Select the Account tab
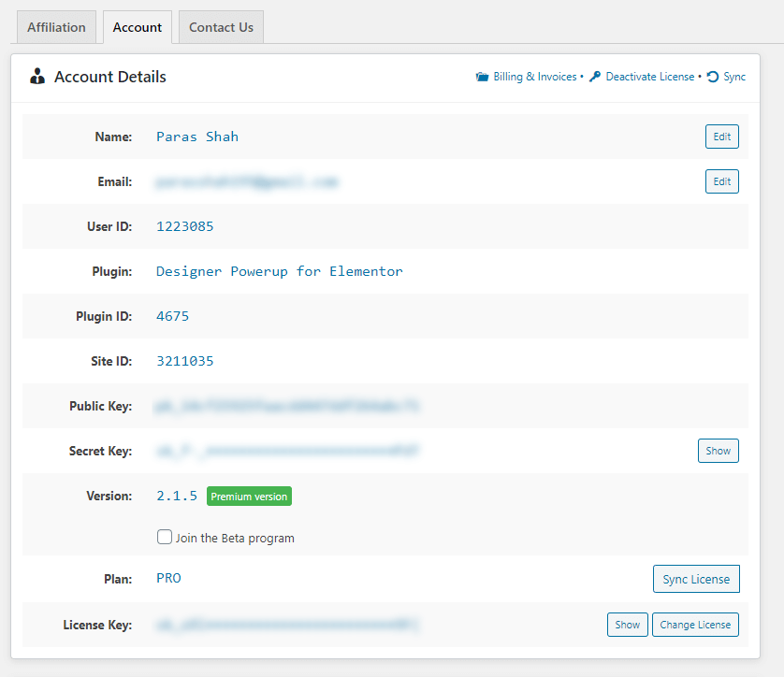Image resolution: width=784 pixels, height=677 pixels. point(138,27)
